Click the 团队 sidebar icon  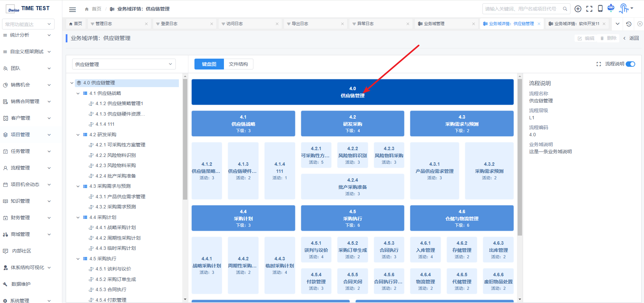[5, 68]
